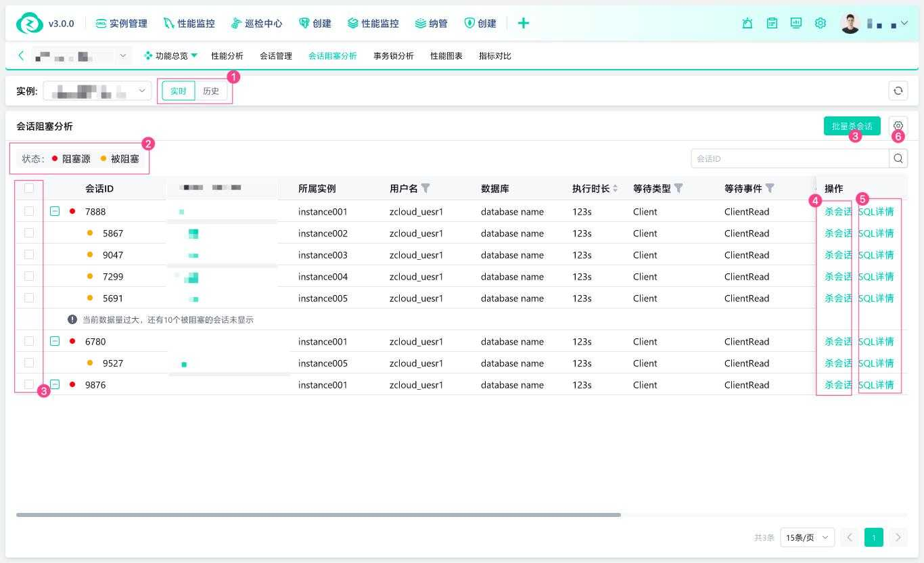Check the box for session 9527
The width and height of the screenshot is (924, 563).
coord(29,363)
